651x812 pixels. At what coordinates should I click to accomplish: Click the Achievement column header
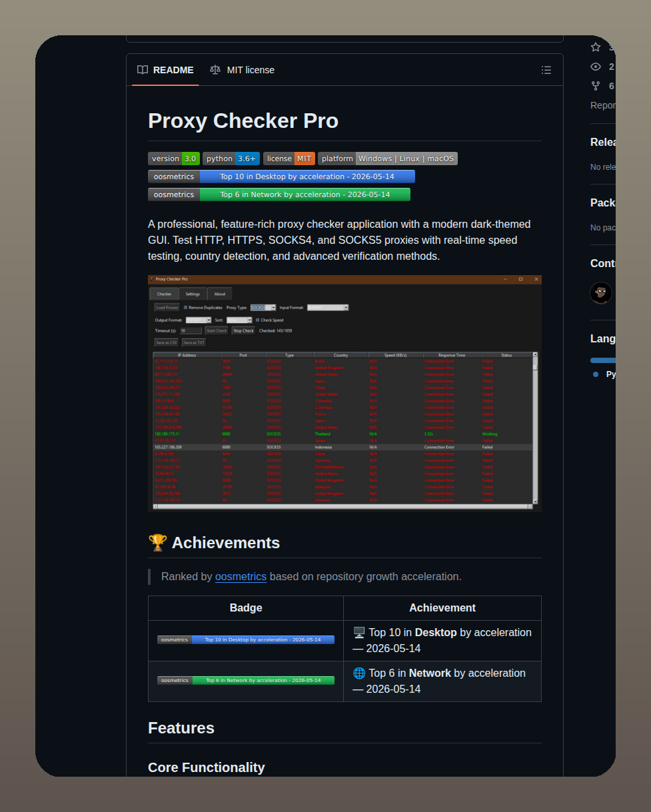pyautogui.click(x=442, y=608)
